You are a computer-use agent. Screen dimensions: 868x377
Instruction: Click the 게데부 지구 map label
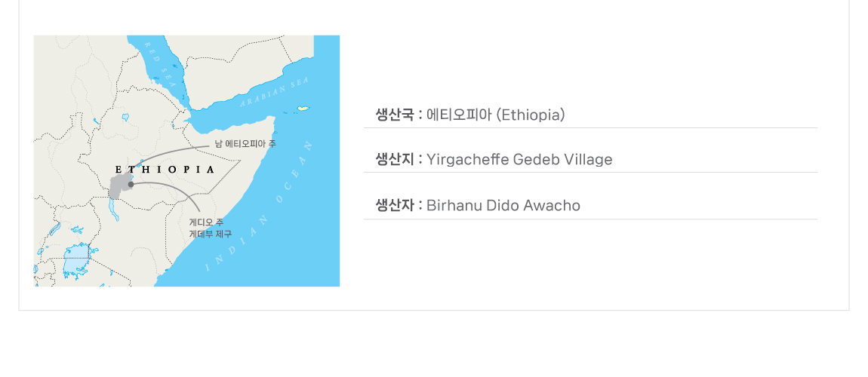(x=211, y=234)
